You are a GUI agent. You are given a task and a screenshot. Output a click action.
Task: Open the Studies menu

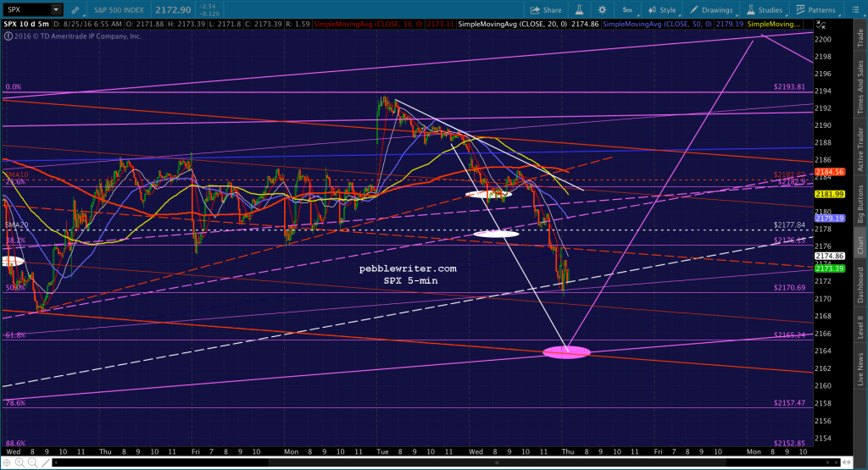point(765,10)
